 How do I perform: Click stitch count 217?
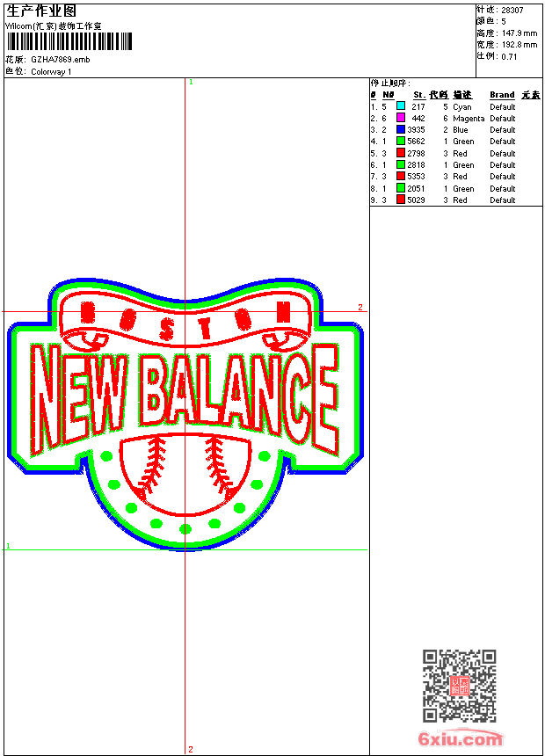click(418, 107)
